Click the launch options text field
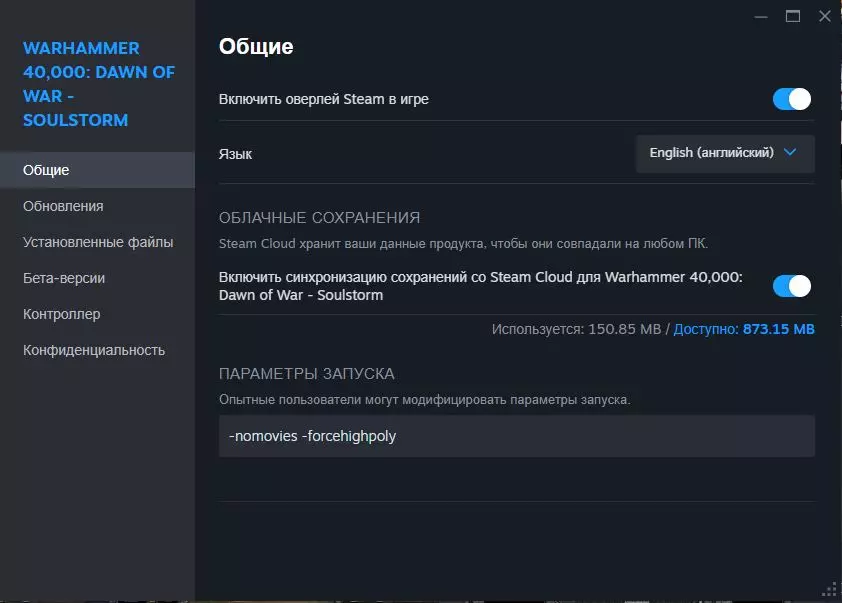The height and width of the screenshot is (603, 842). (516, 436)
